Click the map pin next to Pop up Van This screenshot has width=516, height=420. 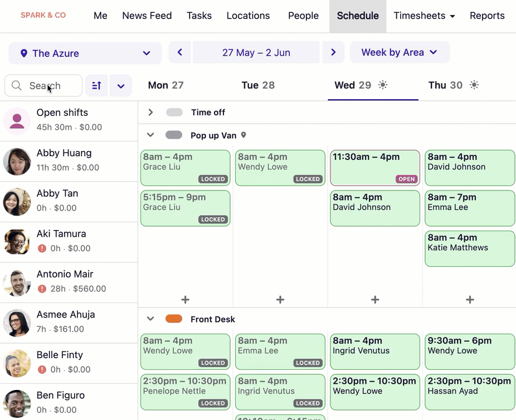244,135
